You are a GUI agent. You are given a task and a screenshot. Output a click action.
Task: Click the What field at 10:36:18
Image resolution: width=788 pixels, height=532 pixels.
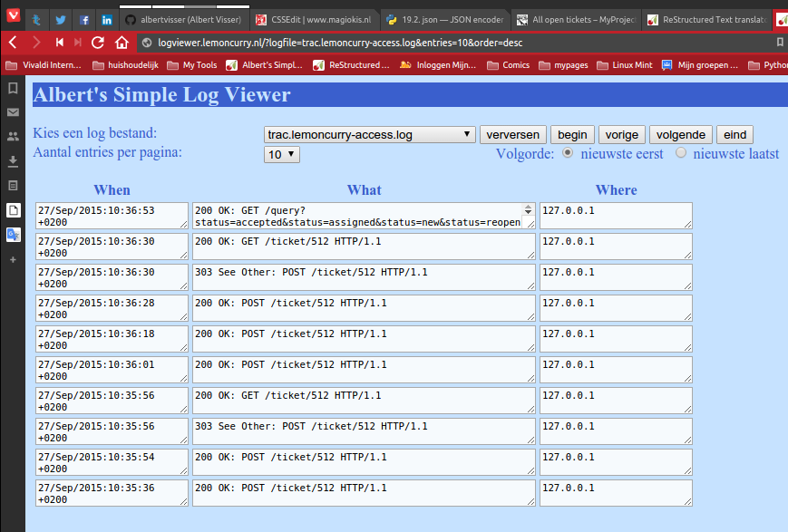[364, 339]
